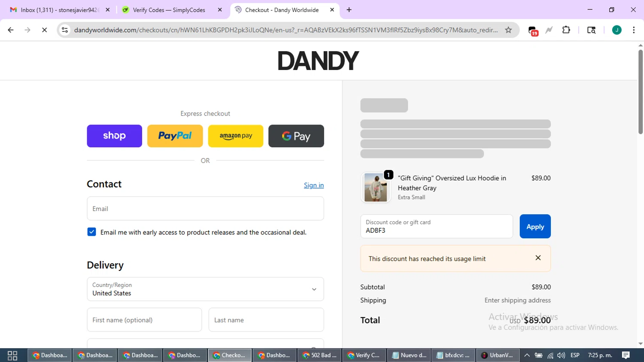Open a new browser tab

click(349, 10)
